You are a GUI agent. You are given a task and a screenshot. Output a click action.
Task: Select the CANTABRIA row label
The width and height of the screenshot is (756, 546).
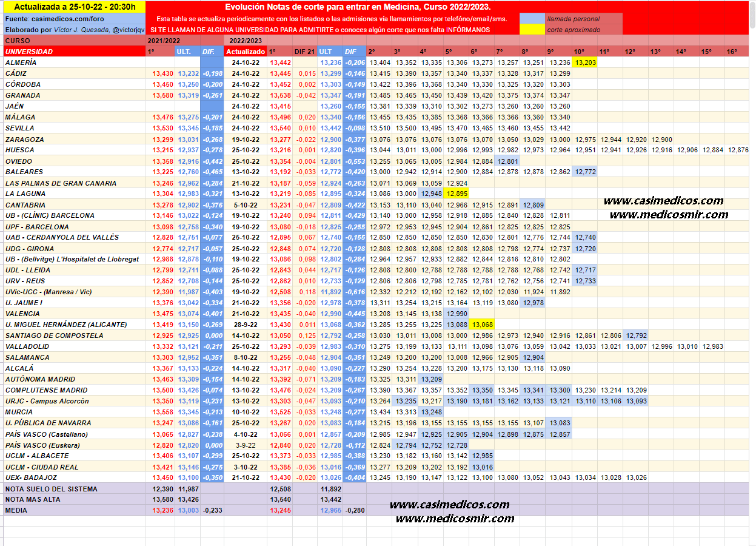pos(25,205)
